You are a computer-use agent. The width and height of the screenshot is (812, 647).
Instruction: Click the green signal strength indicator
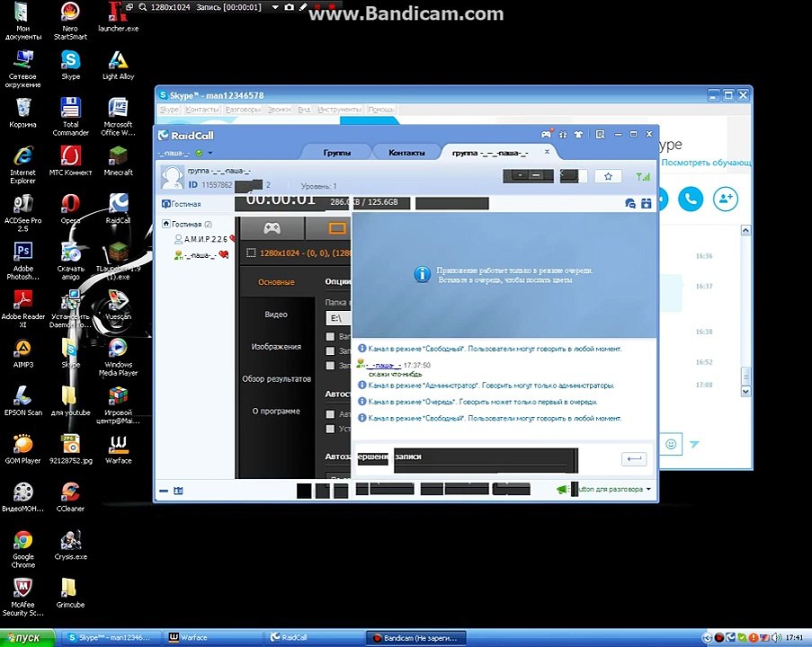643,176
